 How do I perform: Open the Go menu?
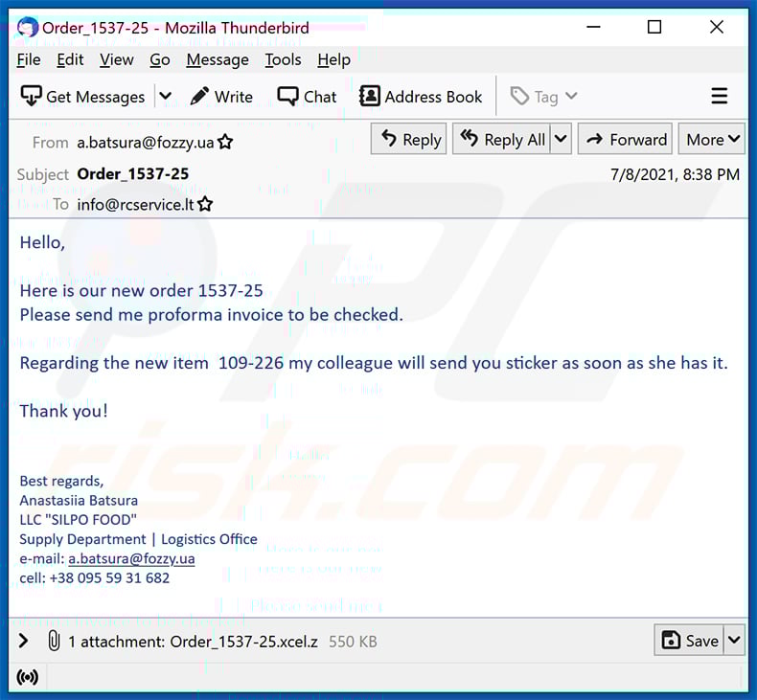pyautogui.click(x=160, y=59)
